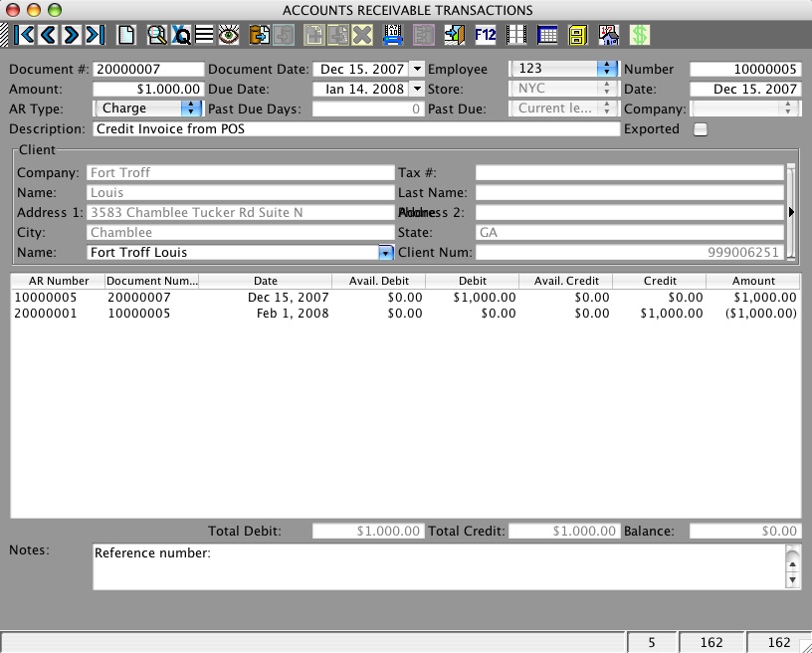Sort by Avail. Debit column header
Image resolution: width=812 pixels, height=653 pixels.
pos(378,281)
